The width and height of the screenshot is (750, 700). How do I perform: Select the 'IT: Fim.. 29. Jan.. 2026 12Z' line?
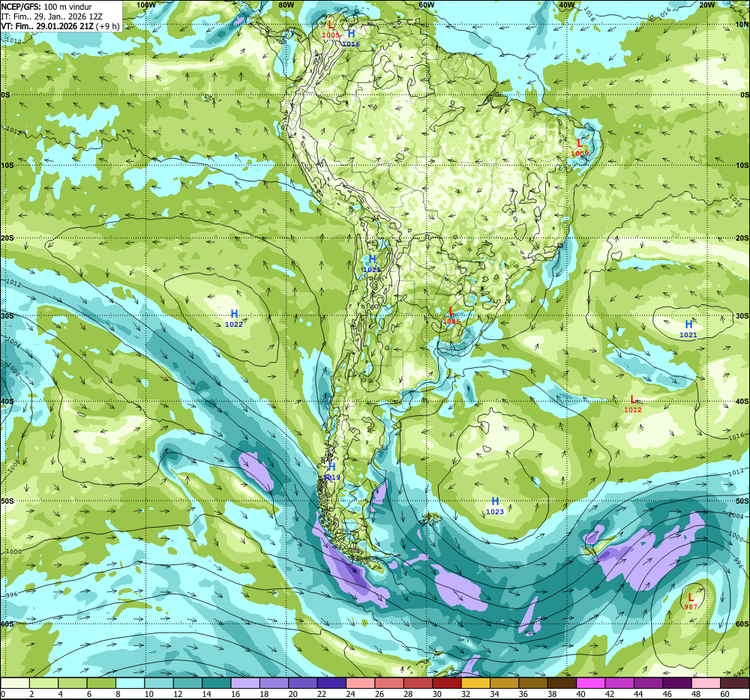point(52,16)
